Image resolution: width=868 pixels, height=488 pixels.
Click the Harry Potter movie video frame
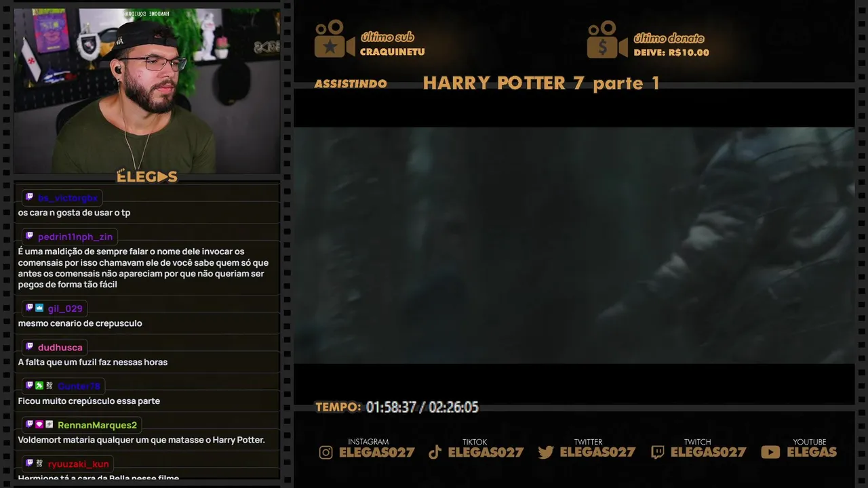click(x=574, y=245)
